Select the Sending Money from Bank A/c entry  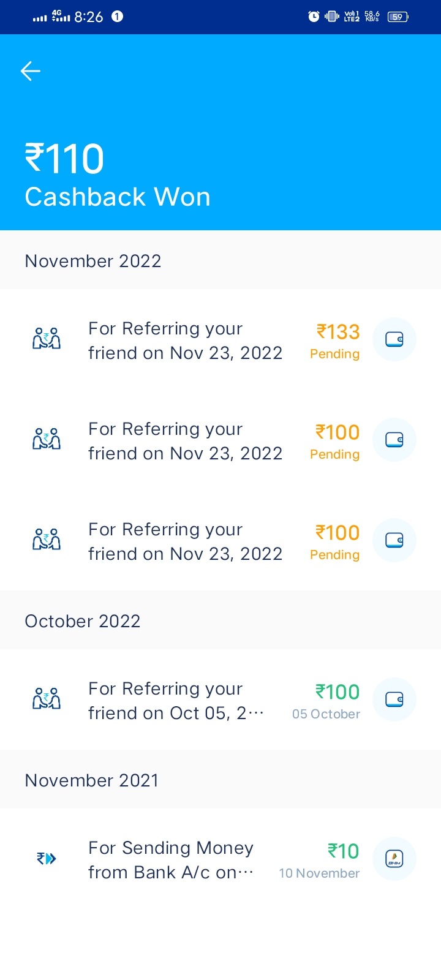171,860
